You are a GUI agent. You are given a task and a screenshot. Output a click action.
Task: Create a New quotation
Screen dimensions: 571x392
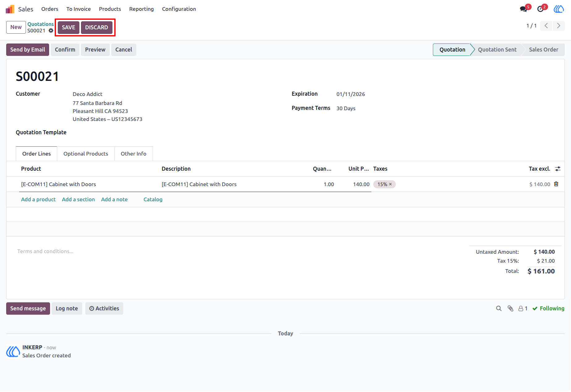point(16,27)
